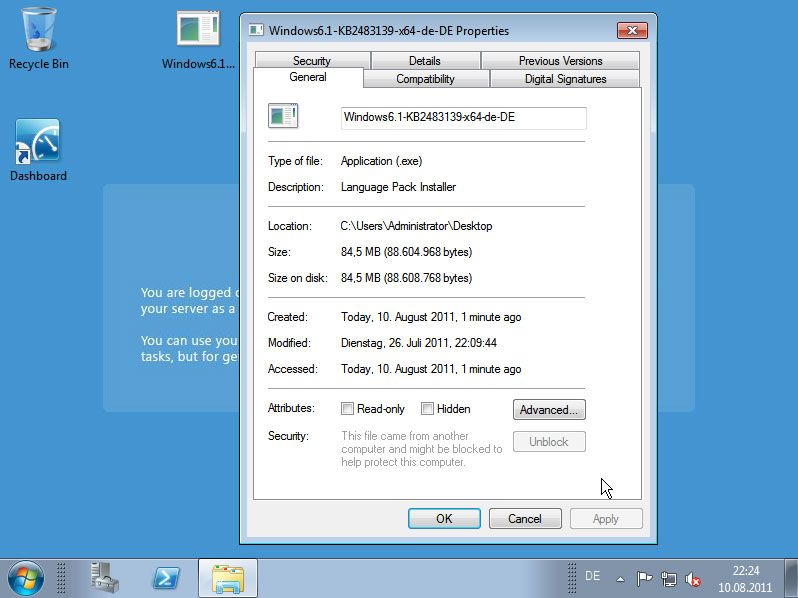
Task: Open Server Manager from the taskbar
Action: click(104, 578)
